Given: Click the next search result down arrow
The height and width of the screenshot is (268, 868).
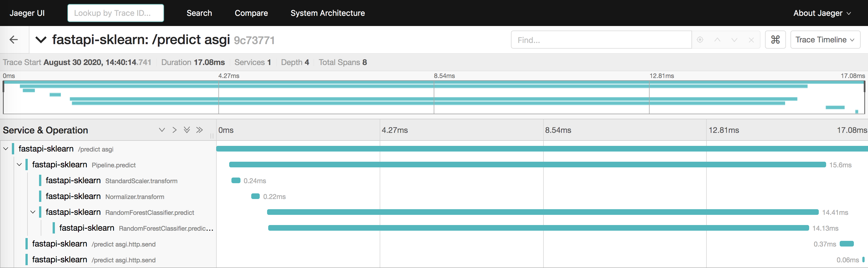Looking at the screenshot, I should [734, 39].
